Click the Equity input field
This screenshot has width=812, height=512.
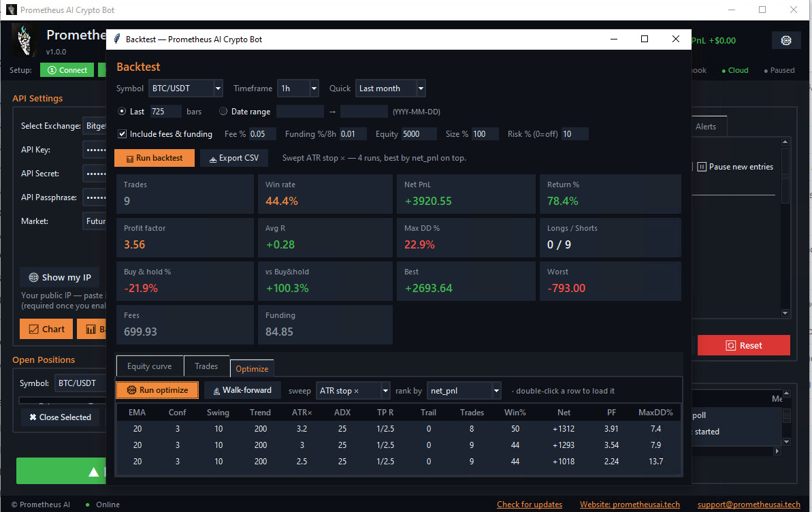(x=419, y=133)
